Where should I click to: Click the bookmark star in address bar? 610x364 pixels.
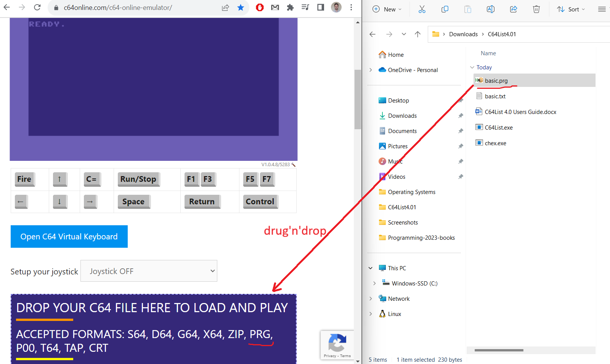tap(241, 8)
